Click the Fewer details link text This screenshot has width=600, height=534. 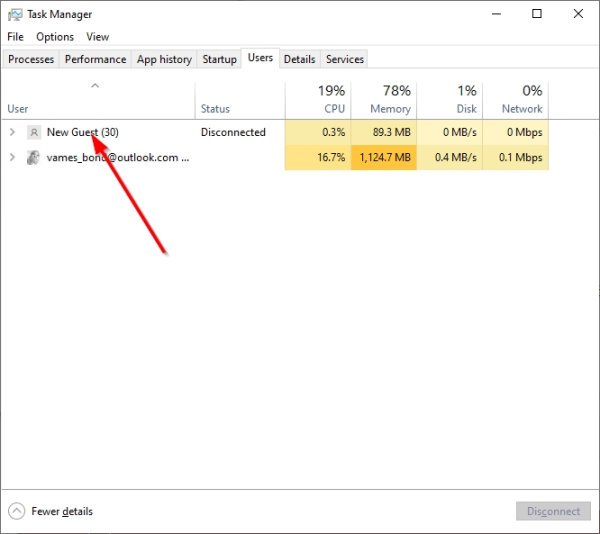tap(62, 511)
